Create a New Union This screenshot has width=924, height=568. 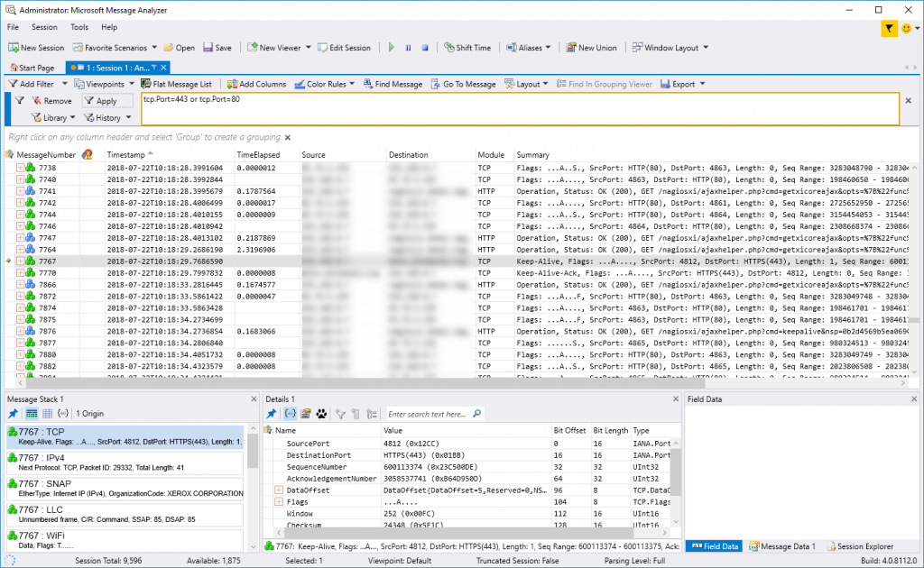coord(591,48)
